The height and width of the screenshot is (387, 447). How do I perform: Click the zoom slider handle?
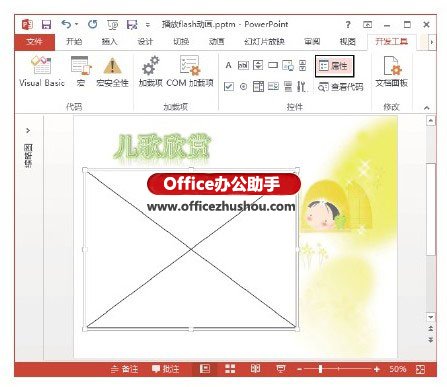point(320,369)
